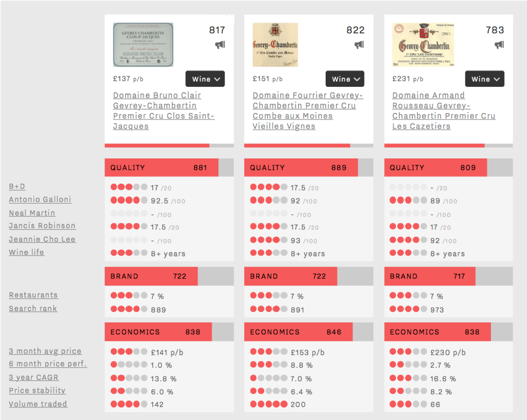Open the Antonio Galloni critic link
This screenshot has width=527, height=420.
[x=40, y=199]
